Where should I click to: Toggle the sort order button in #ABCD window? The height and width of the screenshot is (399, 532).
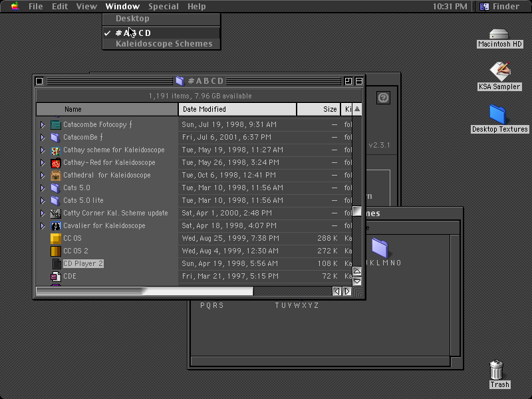coord(357,109)
